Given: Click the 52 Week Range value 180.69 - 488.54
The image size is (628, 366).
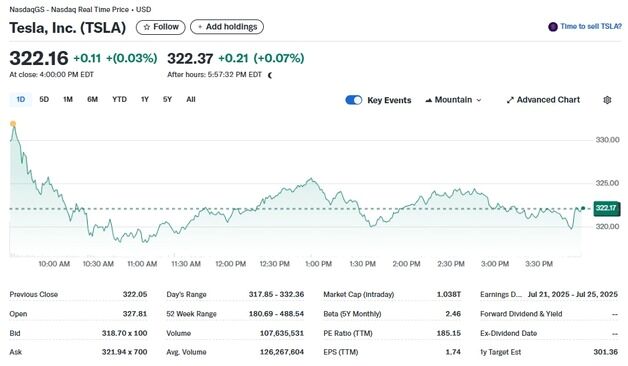Looking at the screenshot, I should (x=276, y=314).
